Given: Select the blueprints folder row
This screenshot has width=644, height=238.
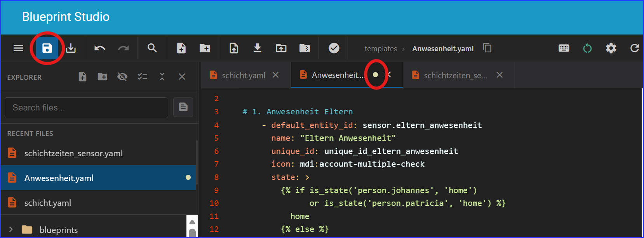Looking at the screenshot, I should [94, 229].
